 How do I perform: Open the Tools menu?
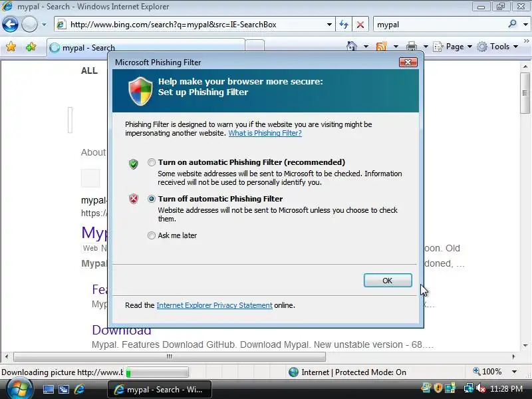[497, 47]
